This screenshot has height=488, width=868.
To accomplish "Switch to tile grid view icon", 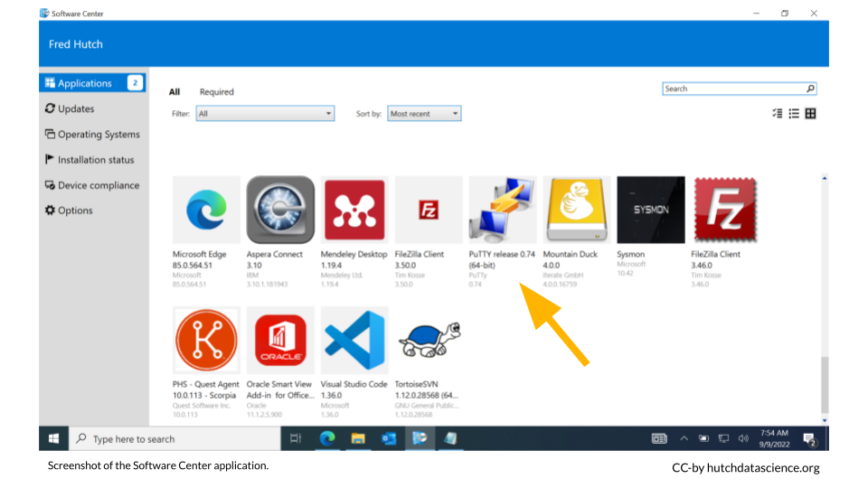I will tap(810, 114).
